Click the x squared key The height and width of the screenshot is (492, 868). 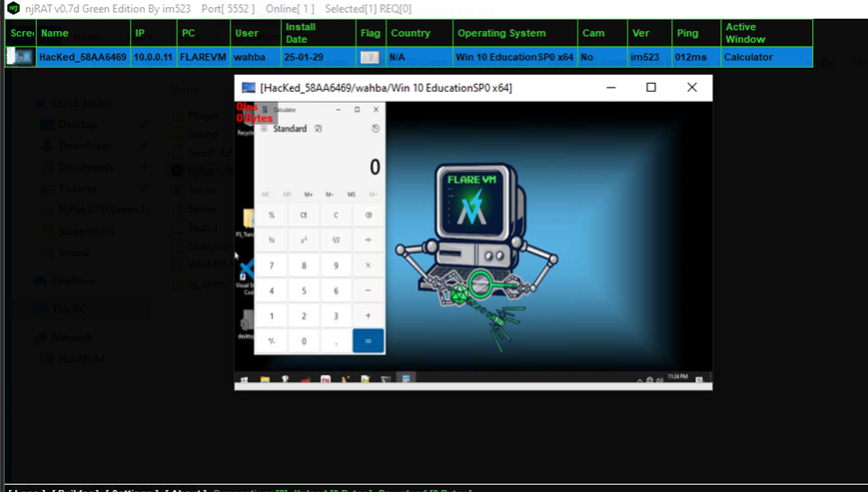[x=304, y=240]
